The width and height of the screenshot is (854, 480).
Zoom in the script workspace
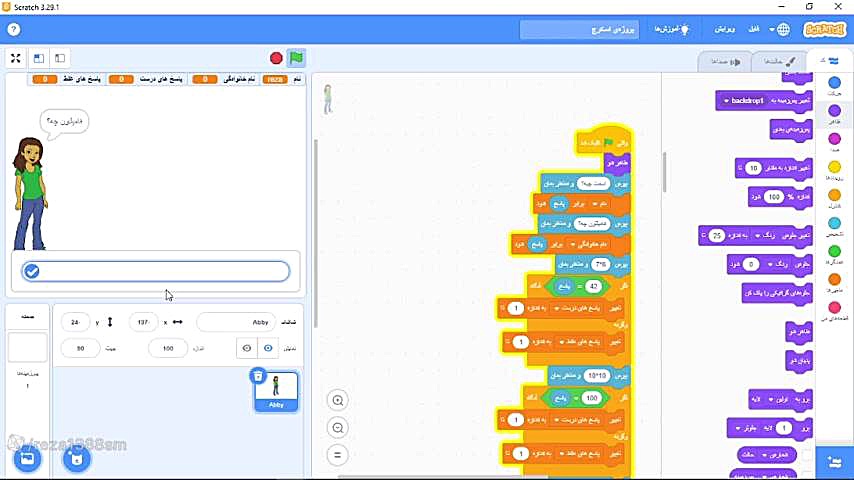pyautogui.click(x=338, y=400)
